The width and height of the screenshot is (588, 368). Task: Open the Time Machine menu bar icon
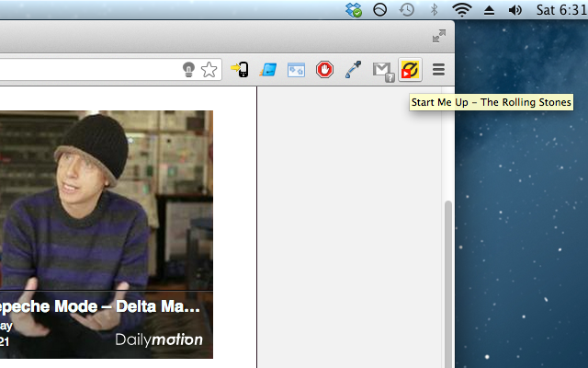(407, 10)
